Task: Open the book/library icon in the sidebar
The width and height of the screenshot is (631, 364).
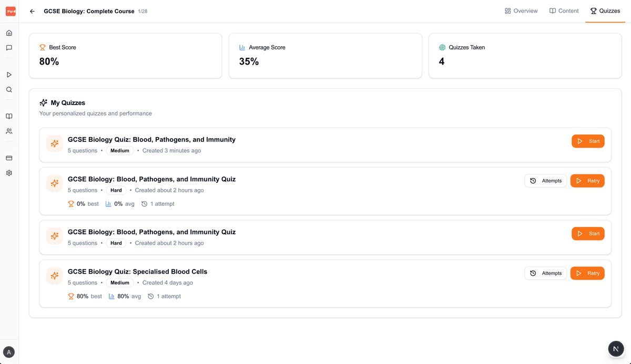Action: coord(8,116)
